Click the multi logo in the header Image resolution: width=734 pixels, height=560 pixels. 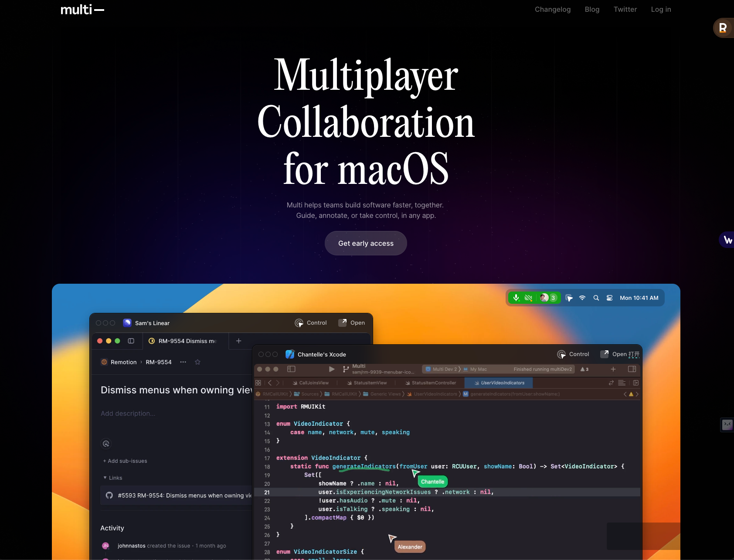82,10
